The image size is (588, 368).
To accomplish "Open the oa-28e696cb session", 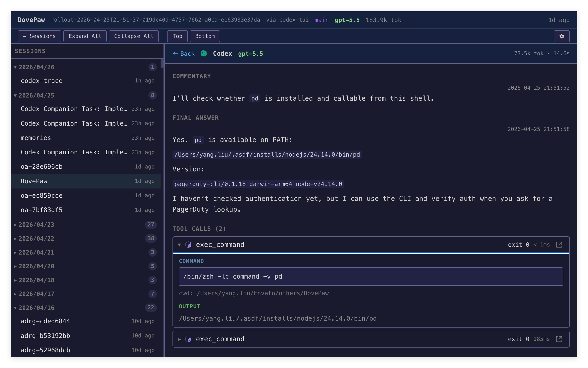I will pyautogui.click(x=86, y=166).
